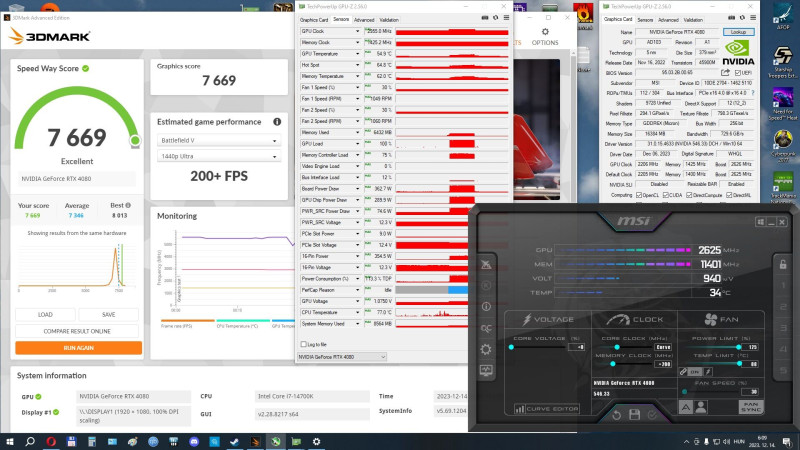Switch to Sensors tab in right GPU-Z window
The width and height of the screenshot is (800, 450).
click(645, 20)
